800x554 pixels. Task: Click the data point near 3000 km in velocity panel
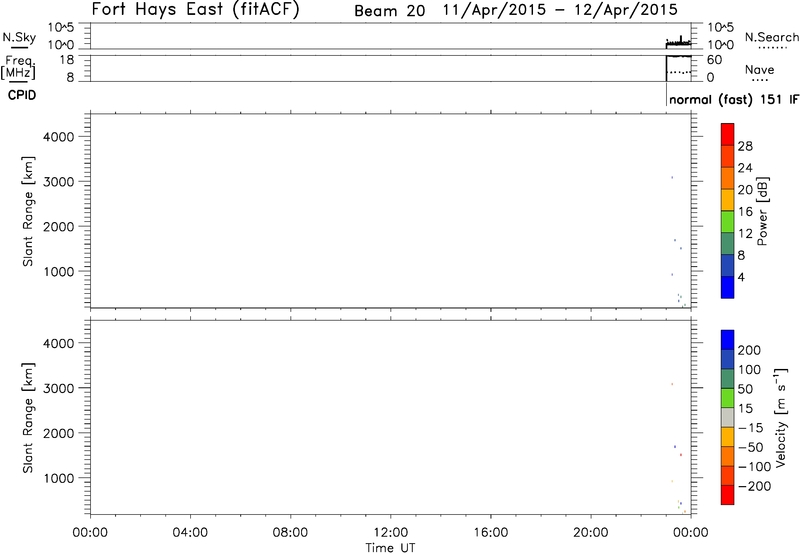672,384
